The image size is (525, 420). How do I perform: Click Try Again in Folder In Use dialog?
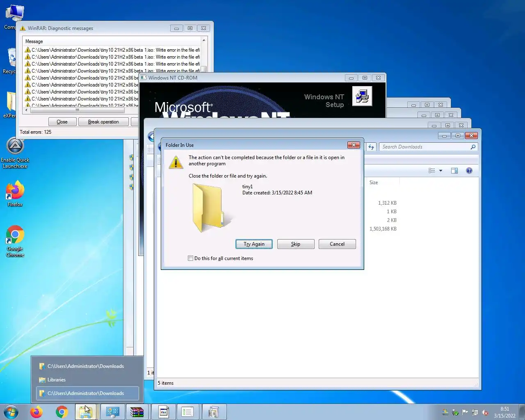point(254,244)
